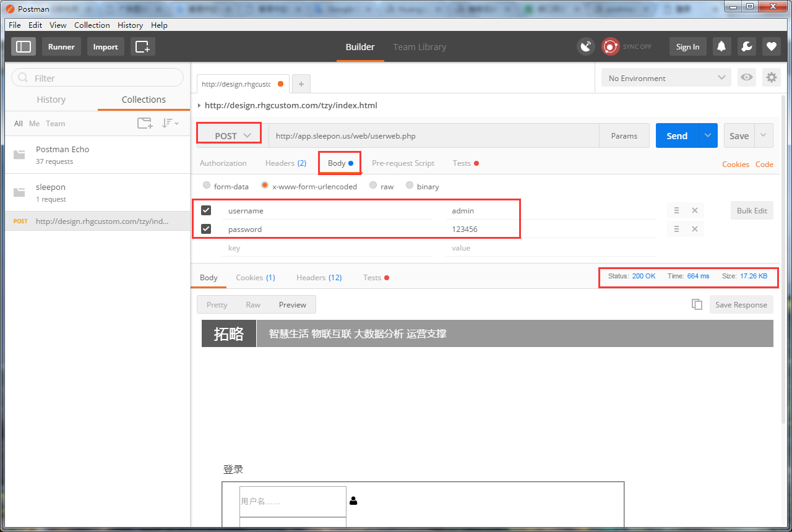Open the request Authorization tab
Viewport: 792px width, 532px height.
(x=223, y=163)
